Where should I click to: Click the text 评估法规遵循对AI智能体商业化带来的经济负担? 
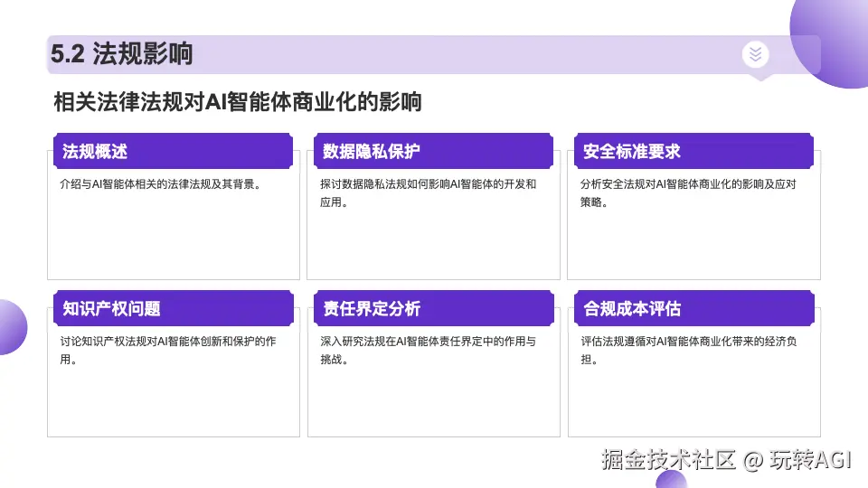689,351
